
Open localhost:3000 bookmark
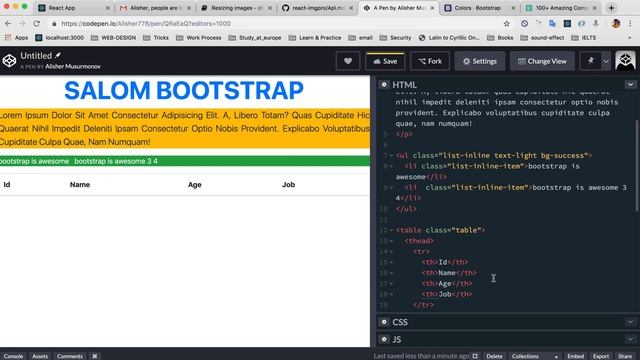click(60, 38)
